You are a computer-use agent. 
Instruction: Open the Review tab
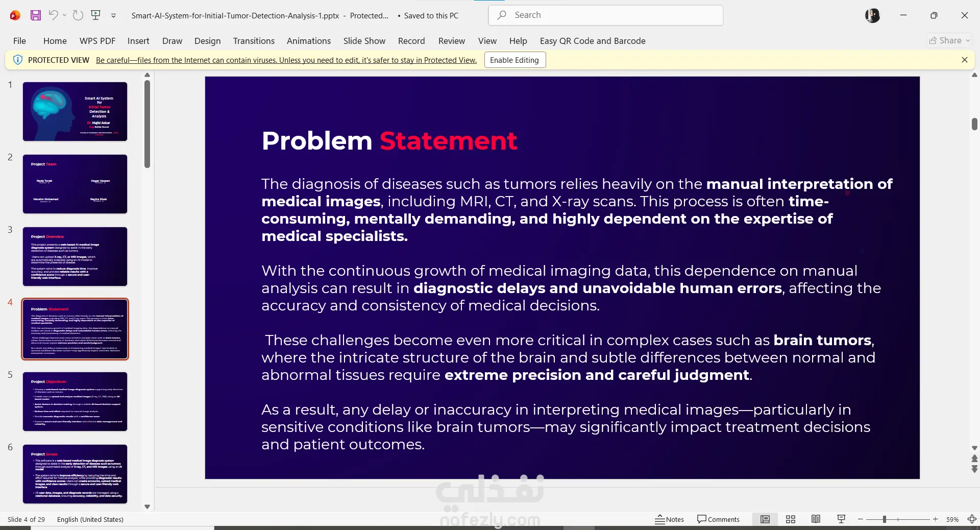click(x=452, y=41)
